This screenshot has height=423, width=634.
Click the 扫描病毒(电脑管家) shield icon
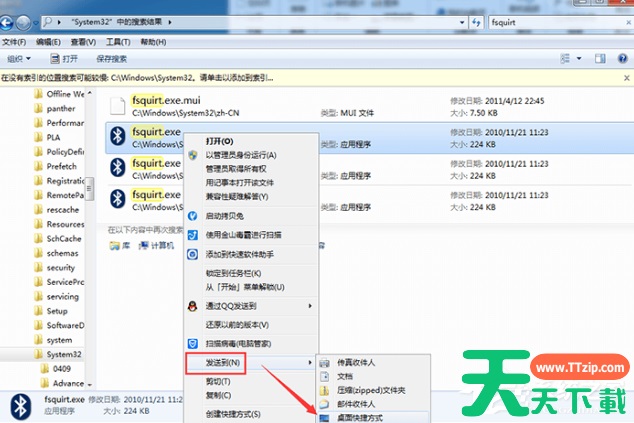192,344
